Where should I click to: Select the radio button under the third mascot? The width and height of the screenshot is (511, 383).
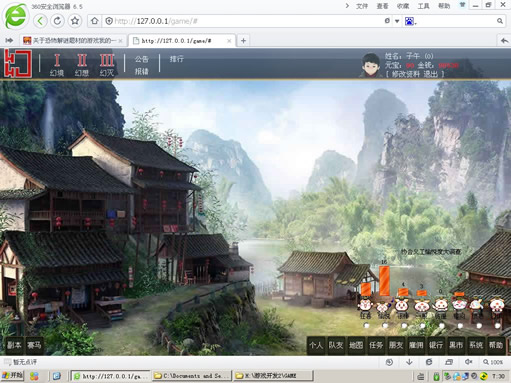click(404, 325)
